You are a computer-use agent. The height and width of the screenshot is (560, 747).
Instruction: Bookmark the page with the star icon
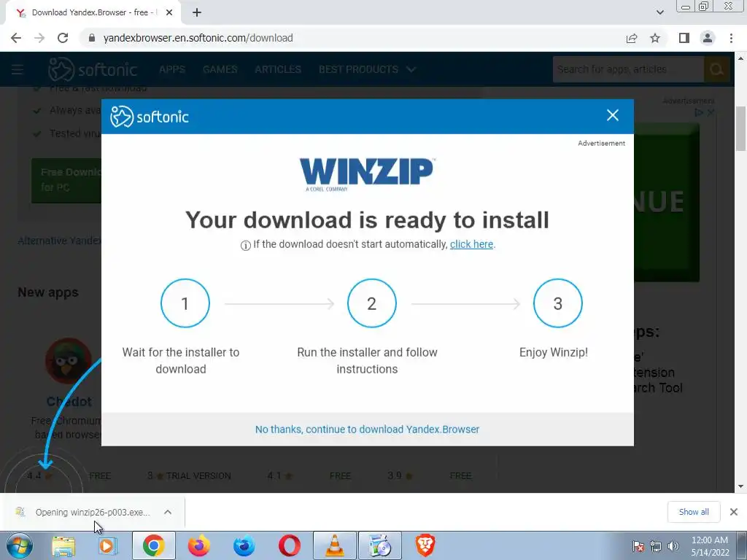pos(655,38)
